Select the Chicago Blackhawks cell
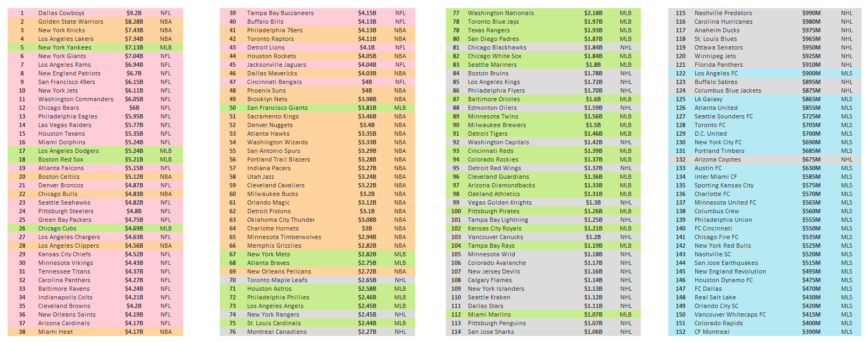The height and width of the screenshot is (343, 868). pos(497,47)
